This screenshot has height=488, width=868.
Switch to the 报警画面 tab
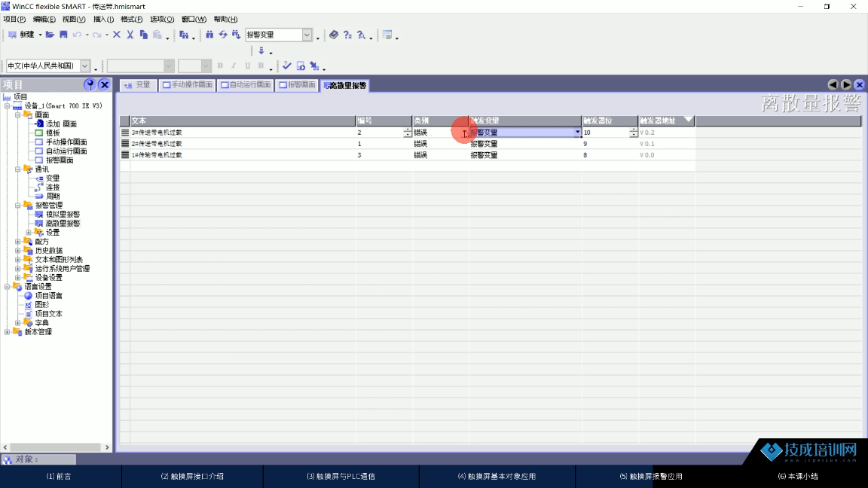pyautogui.click(x=298, y=85)
